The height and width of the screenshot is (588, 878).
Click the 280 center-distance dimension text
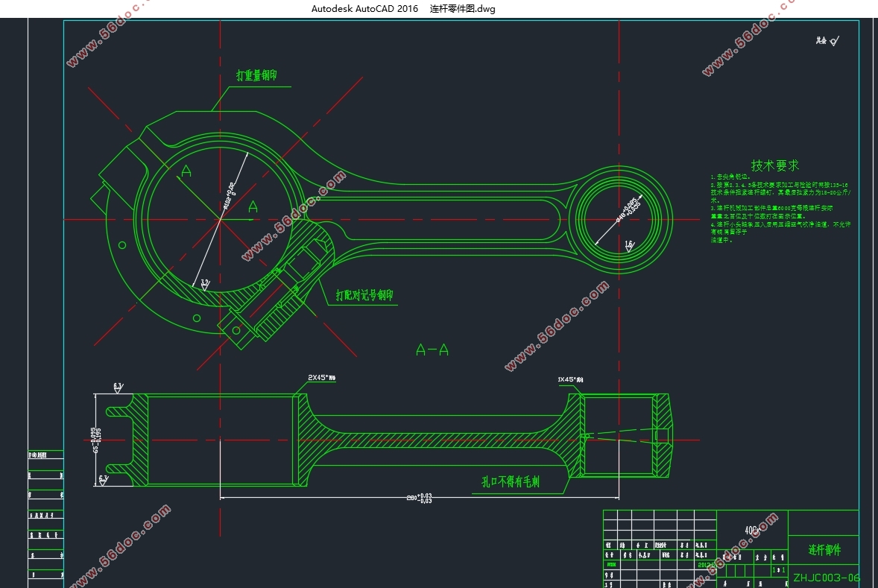click(420, 498)
